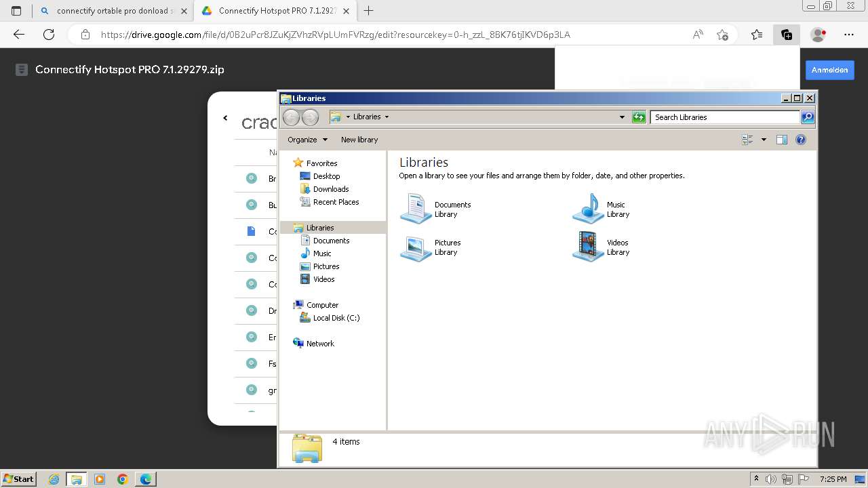Expand the Libraries breadcrumb arrow
Viewport: 868px width, 488px height.
coord(387,117)
